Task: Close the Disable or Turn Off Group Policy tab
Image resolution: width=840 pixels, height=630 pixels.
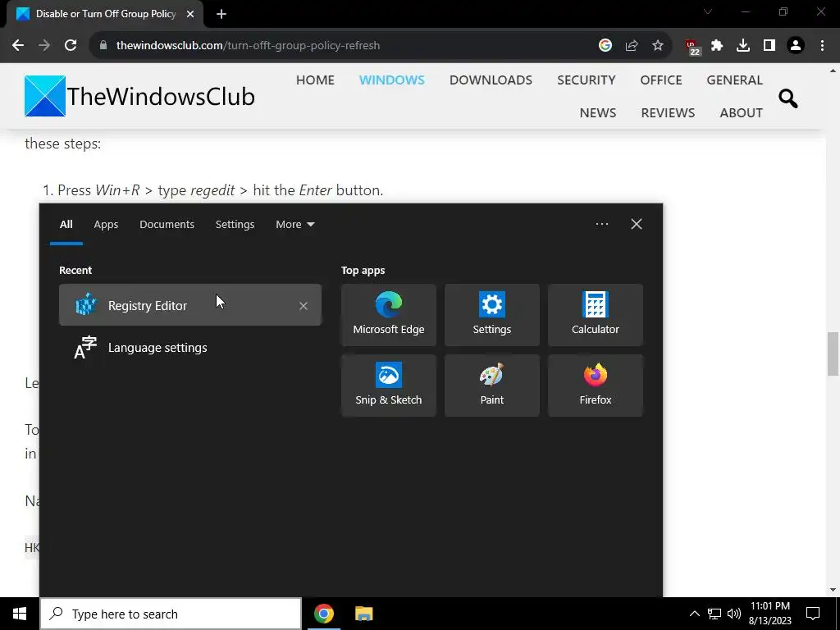Action: coord(190,14)
